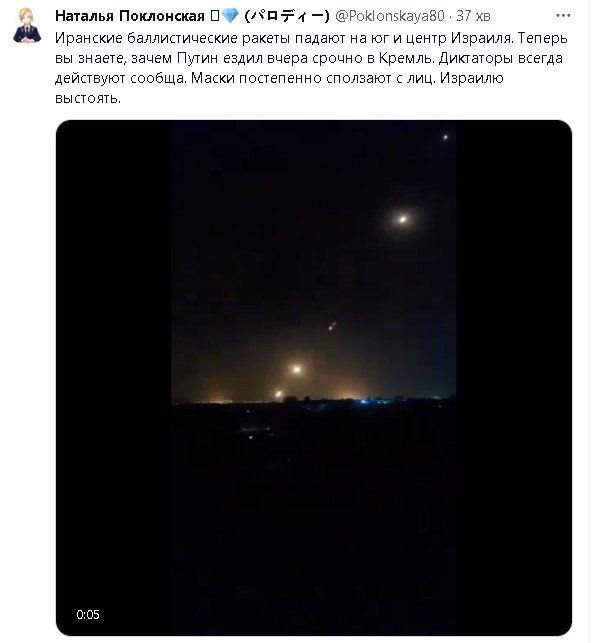Click the black letterbox area right of the video

click(514, 378)
